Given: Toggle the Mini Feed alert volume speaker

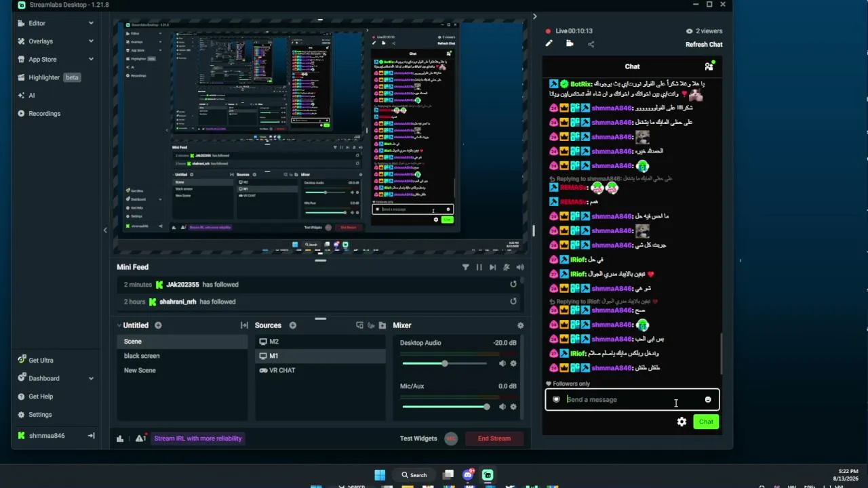Looking at the screenshot, I should [520, 267].
